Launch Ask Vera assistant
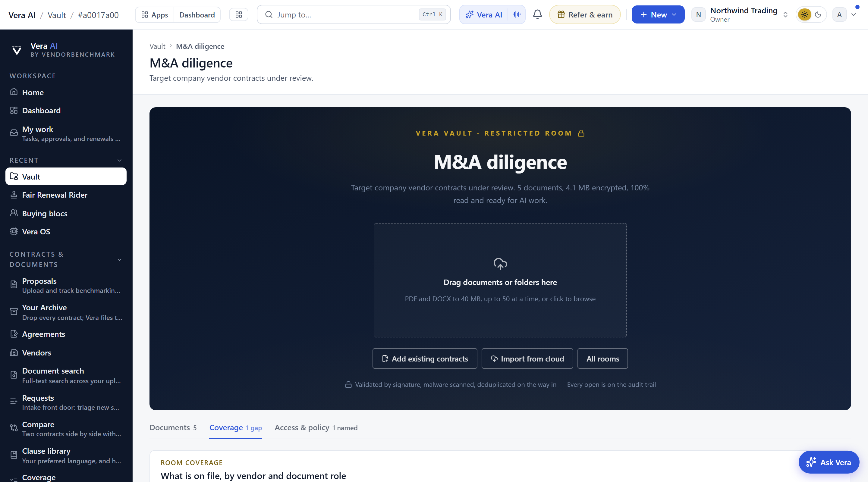This screenshot has width=868, height=482. pos(829,462)
